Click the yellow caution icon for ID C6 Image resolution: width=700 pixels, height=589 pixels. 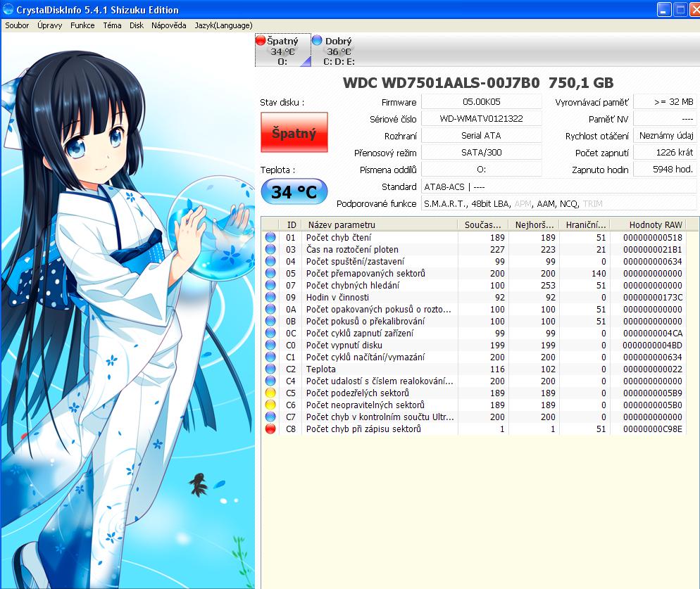point(270,405)
